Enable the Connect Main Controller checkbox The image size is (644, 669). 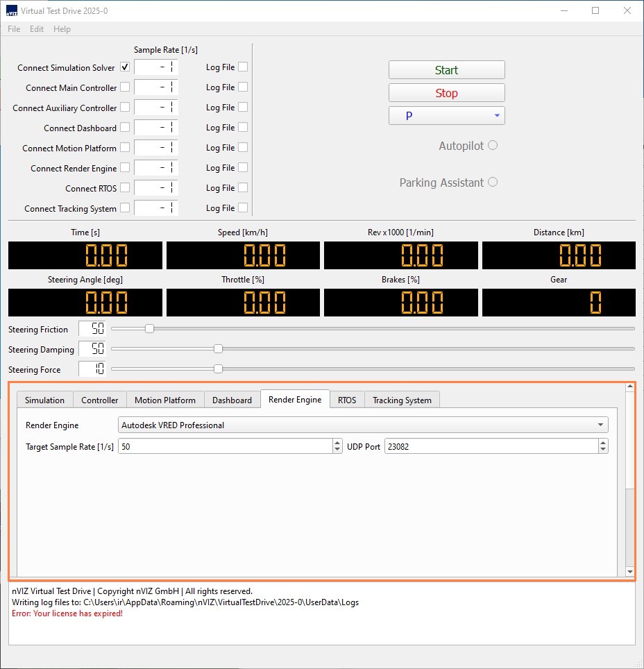pyautogui.click(x=125, y=87)
